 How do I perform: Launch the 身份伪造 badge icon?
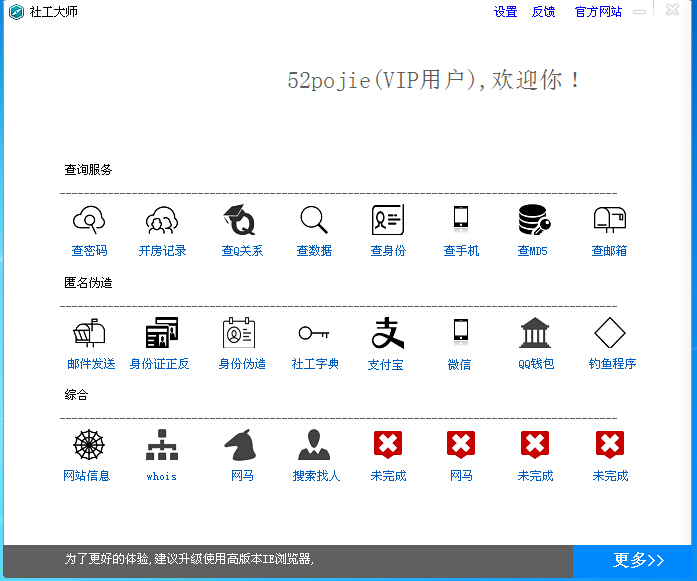(239, 333)
